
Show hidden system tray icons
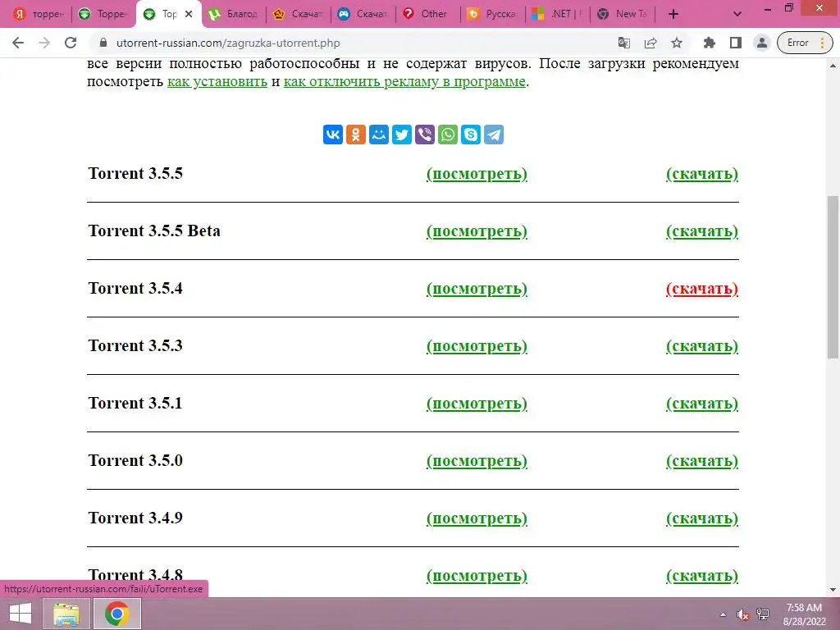723,614
